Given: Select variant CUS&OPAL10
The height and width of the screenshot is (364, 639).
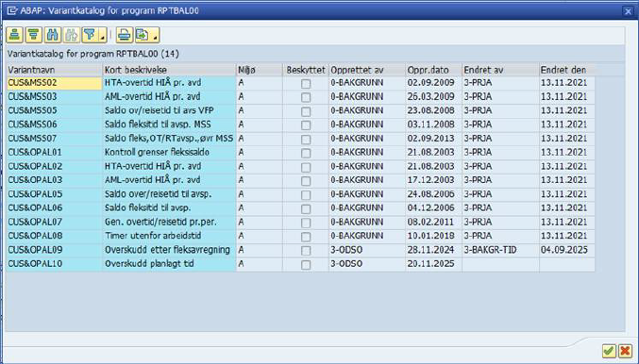Looking at the screenshot, I should coord(54,264).
